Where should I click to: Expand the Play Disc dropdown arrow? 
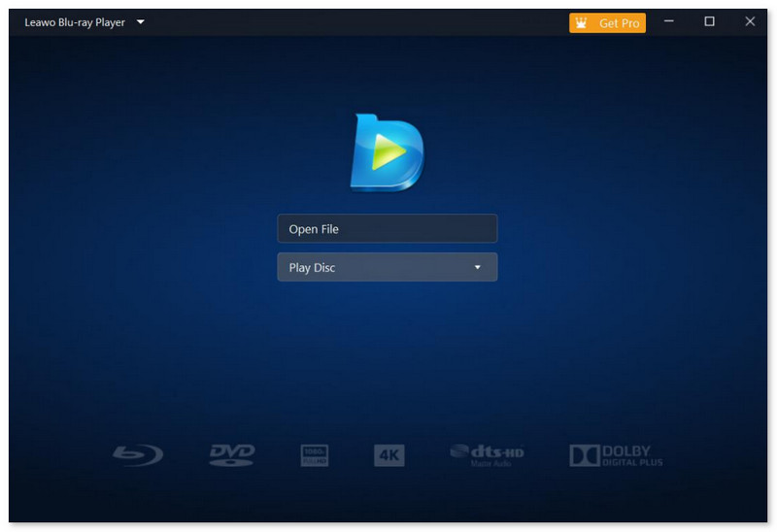tap(477, 268)
